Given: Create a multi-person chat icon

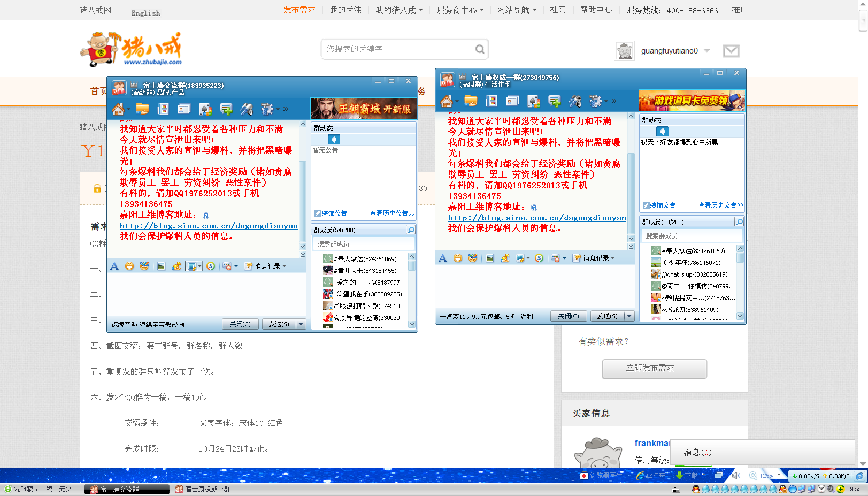Looking at the screenshot, I should [x=226, y=109].
